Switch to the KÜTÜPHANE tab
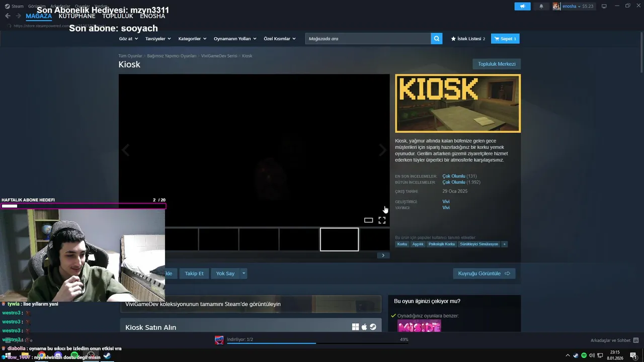The image size is (644, 362). (77, 16)
